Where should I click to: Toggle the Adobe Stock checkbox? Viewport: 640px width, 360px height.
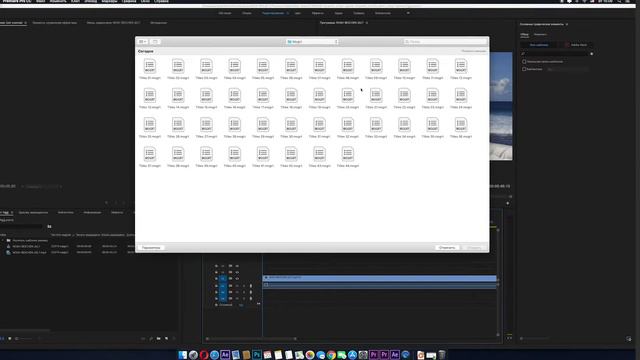pos(567,45)
